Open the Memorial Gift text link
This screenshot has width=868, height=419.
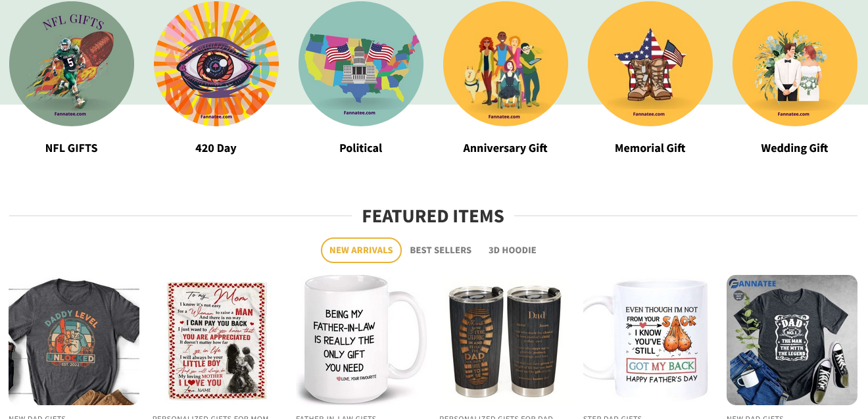click(650, 148)
